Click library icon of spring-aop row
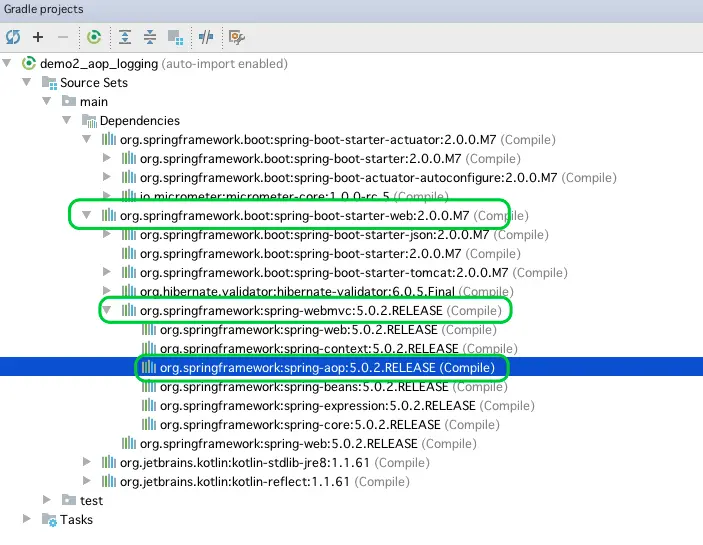Screen dimensions: 703x545 point(149,367)
